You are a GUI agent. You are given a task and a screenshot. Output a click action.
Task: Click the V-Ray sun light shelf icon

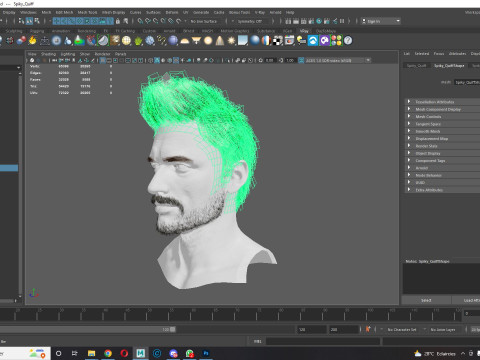pyautogui.click(x=231, y=41)
